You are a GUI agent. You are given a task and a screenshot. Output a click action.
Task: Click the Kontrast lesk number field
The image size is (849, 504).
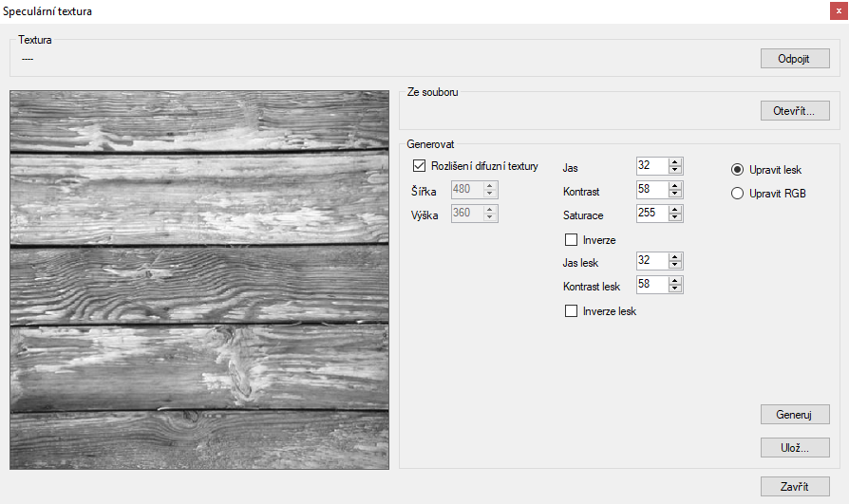[x=651, y=285]
